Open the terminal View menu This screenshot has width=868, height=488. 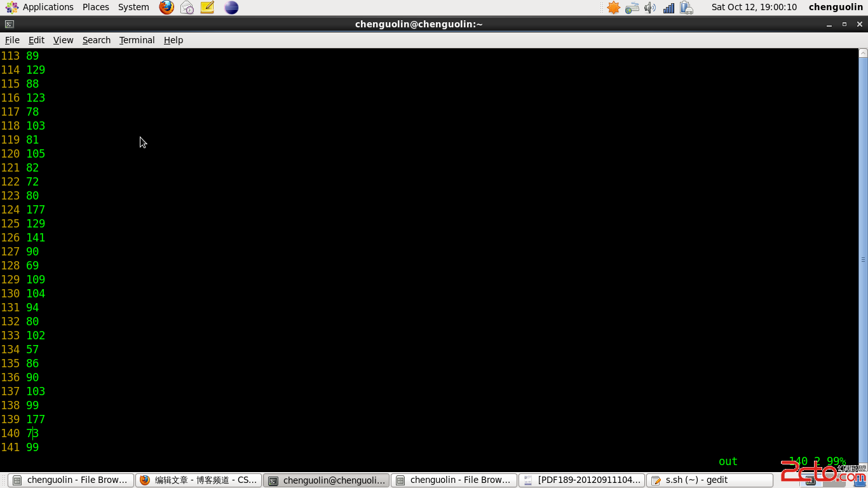coord(63,40)
